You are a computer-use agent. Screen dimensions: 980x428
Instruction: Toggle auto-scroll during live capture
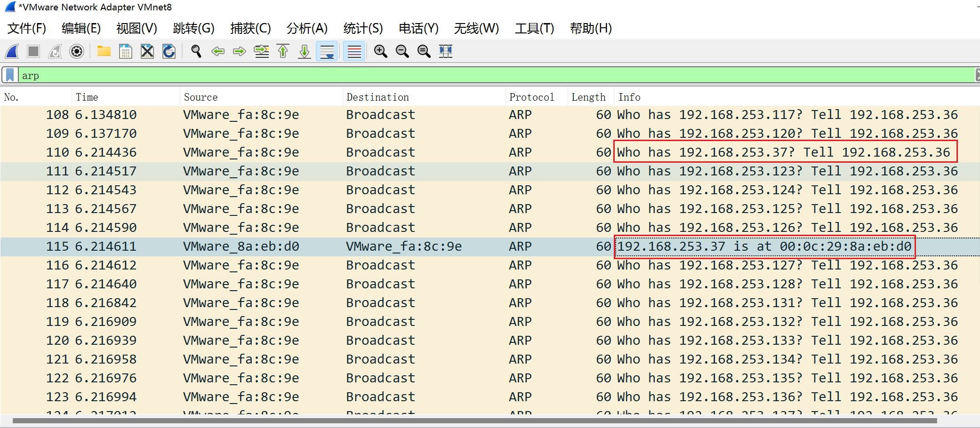pos(327,51)
